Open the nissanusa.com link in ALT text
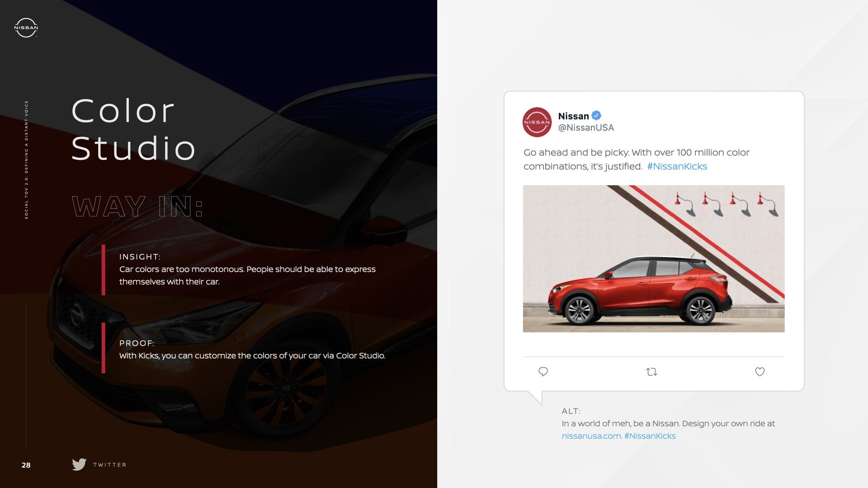This screenshot has height=488, width=868. (x=592, y=436)
